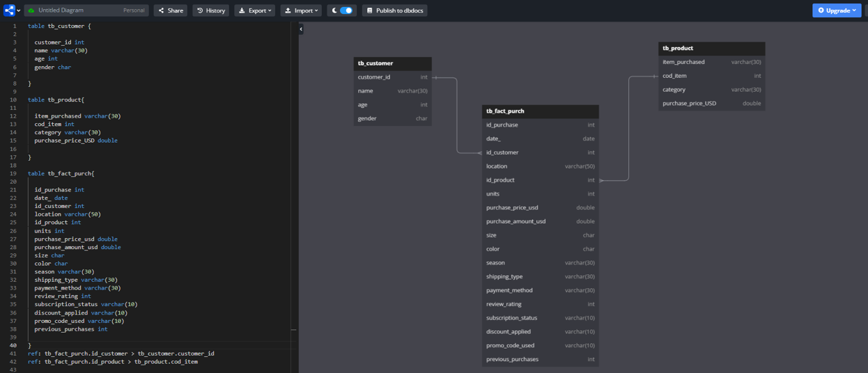The width and height of the screenshot is (868, 373).
Task: Click the moon icon next to theme switch
Action: [334, 10]
